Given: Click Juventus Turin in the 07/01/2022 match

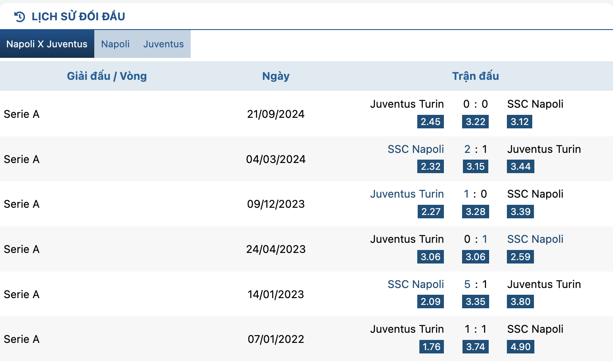Looking at the screenshot, I should point(407,329).
